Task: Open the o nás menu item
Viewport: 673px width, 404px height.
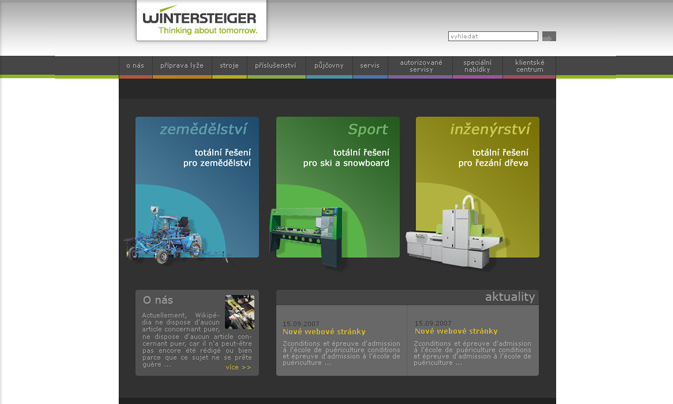Action: coord(135,66)
